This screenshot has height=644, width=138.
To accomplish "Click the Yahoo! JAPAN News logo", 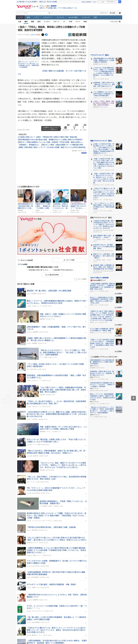I will pos(27,7).
